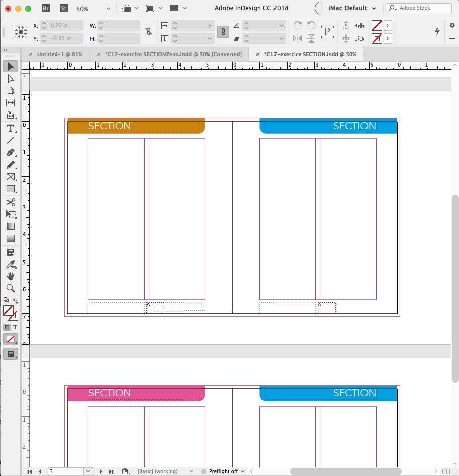Open the zoom level 50% dropdown
459x476 pixels.
(x=108, y=9)
